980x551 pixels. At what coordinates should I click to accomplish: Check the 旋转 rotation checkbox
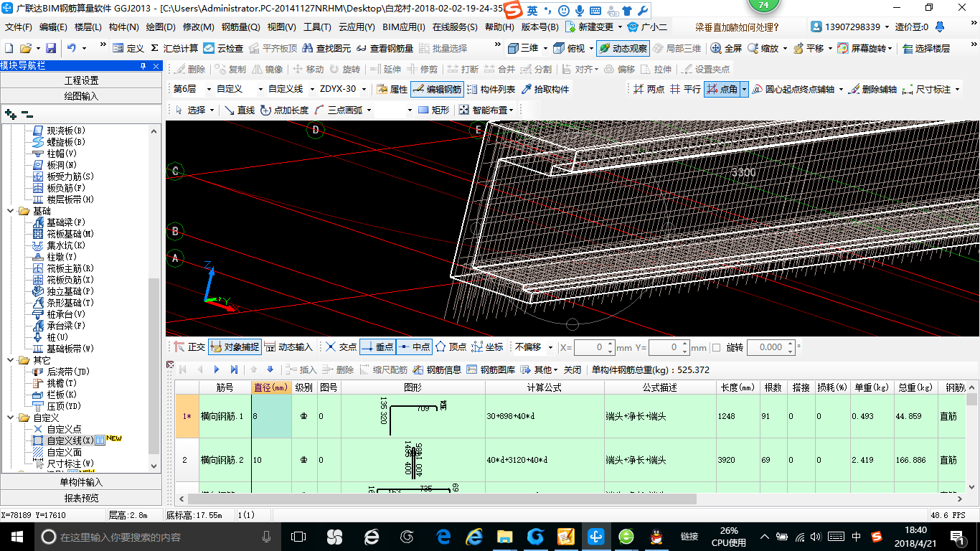pos(716,347)
